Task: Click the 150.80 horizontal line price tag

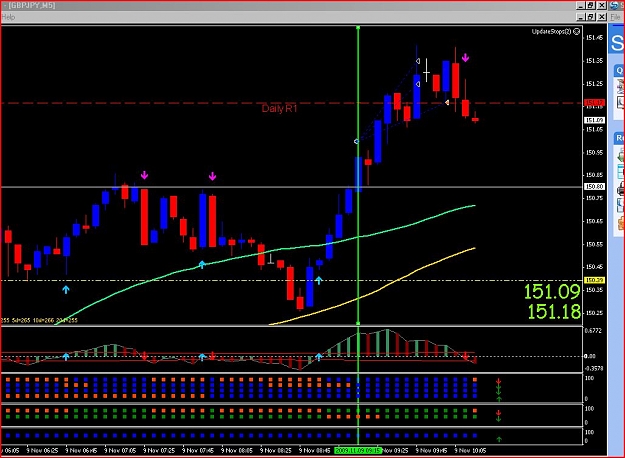Action: tap(594, 187)
